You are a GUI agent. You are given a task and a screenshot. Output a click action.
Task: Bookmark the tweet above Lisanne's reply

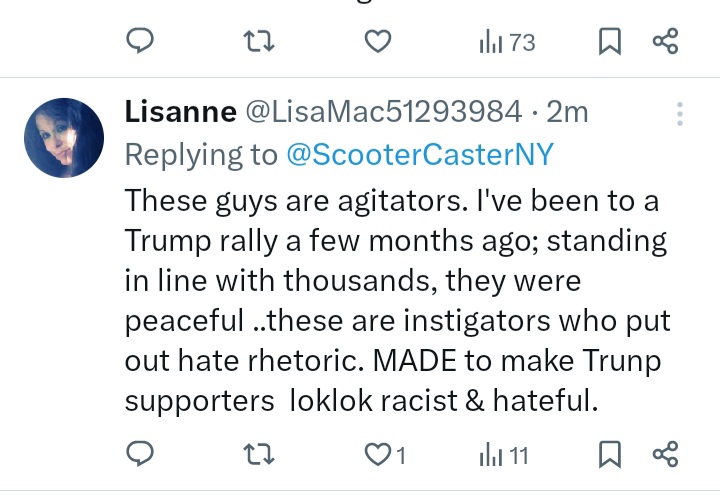coord(609,42)
